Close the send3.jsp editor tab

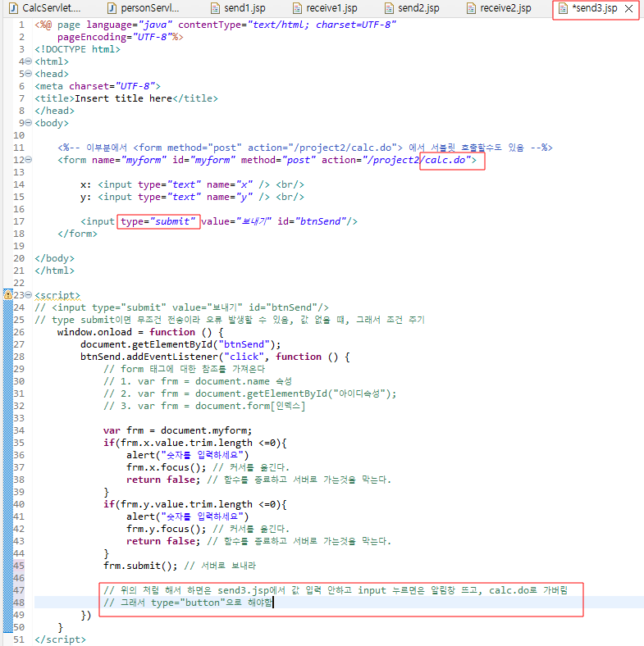point(628,9)
